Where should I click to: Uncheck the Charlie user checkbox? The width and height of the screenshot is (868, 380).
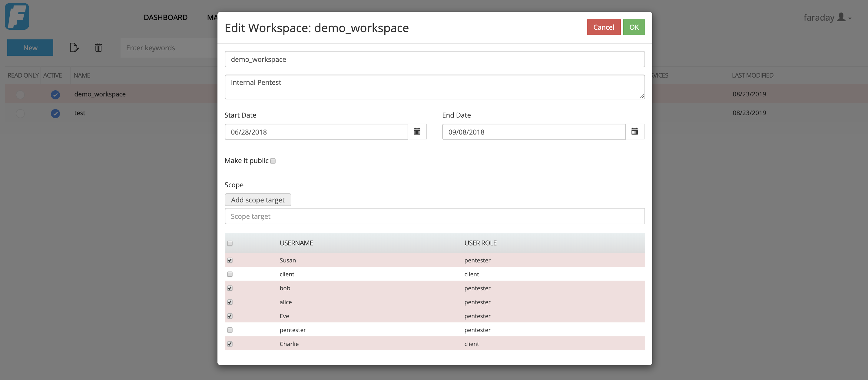230,344
